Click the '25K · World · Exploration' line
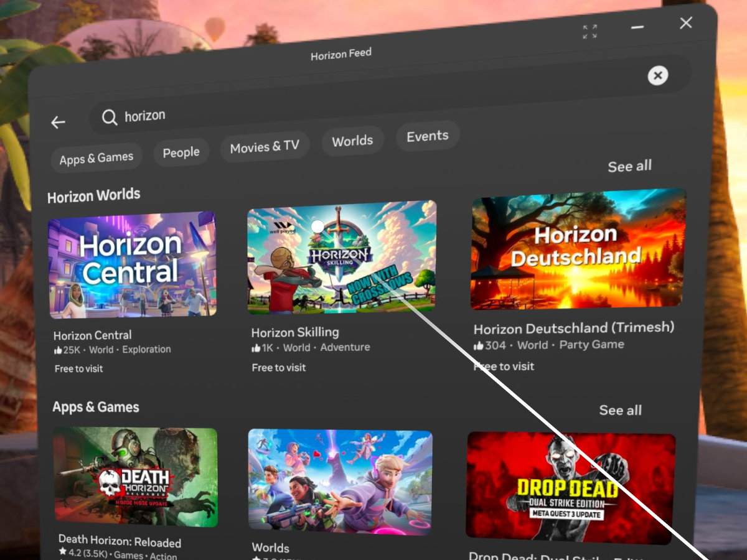This screenshot has width=747, height=560. tap(112, 350)
